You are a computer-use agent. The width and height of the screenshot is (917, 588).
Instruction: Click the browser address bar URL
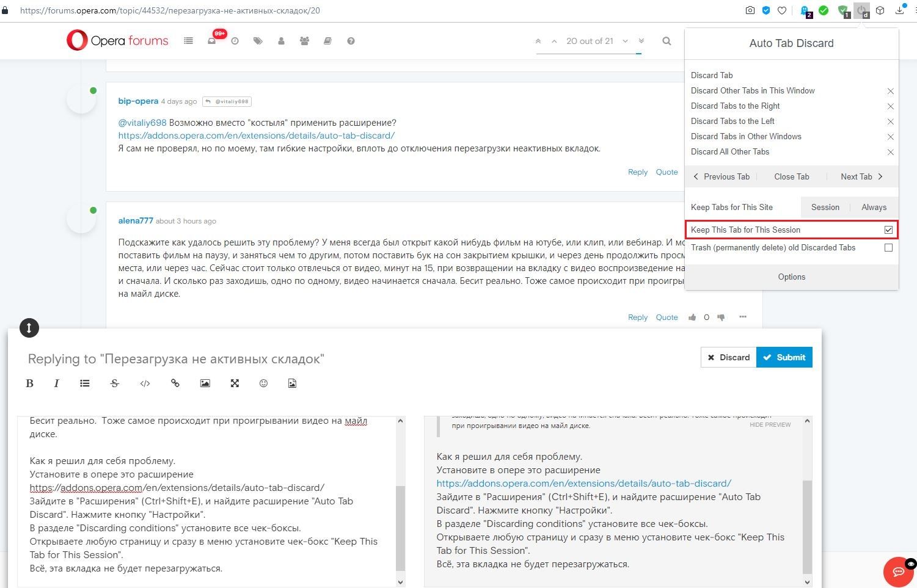[170, 10]
